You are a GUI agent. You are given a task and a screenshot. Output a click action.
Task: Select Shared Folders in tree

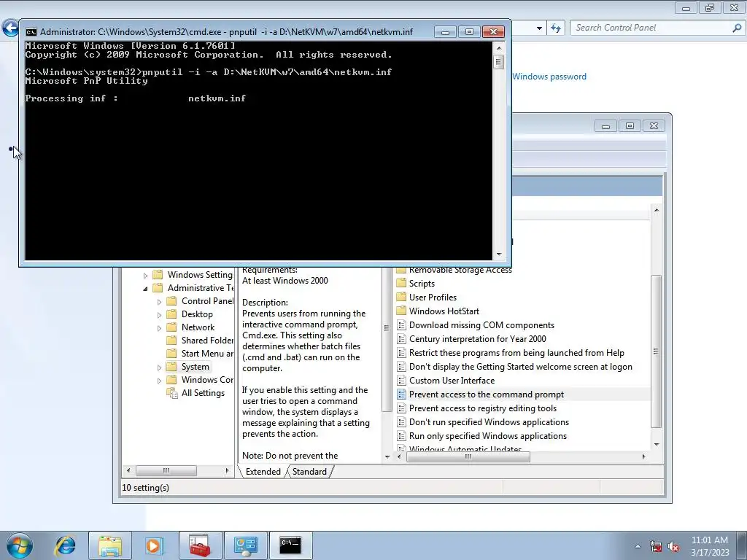pyautogui.click(x=207, y=341)
